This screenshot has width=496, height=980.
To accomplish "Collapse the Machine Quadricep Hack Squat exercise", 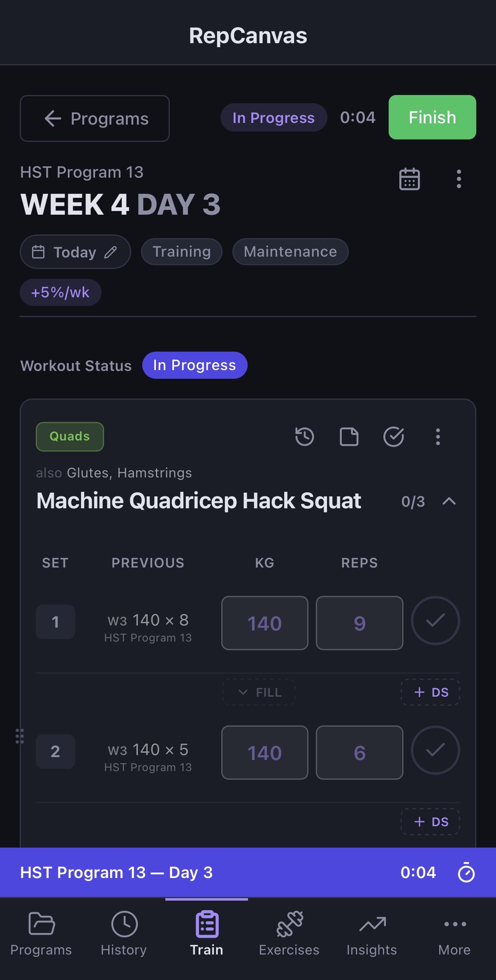I will pos(449,501).
